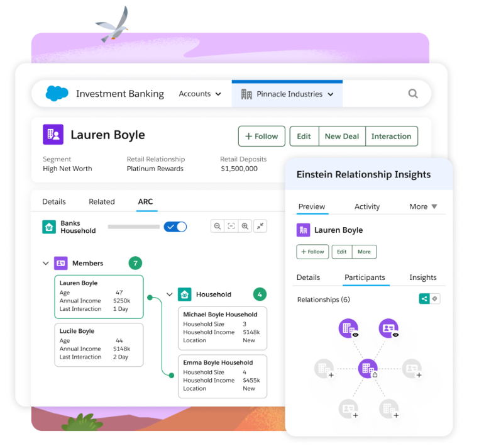Image resolution: width=479 pixels, height=448 pixels.
Task: Click the zoom out icon in ARC toolbar
Action: [217, 227]
